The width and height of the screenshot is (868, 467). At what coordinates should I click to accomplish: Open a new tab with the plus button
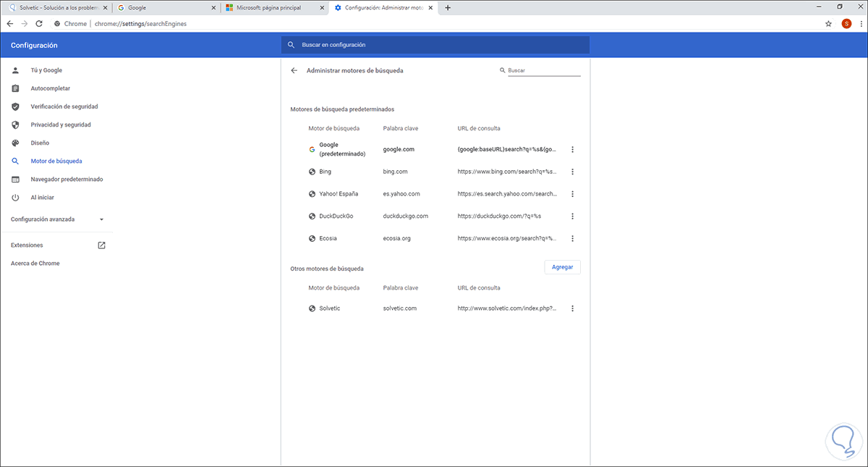pos(448,7)
